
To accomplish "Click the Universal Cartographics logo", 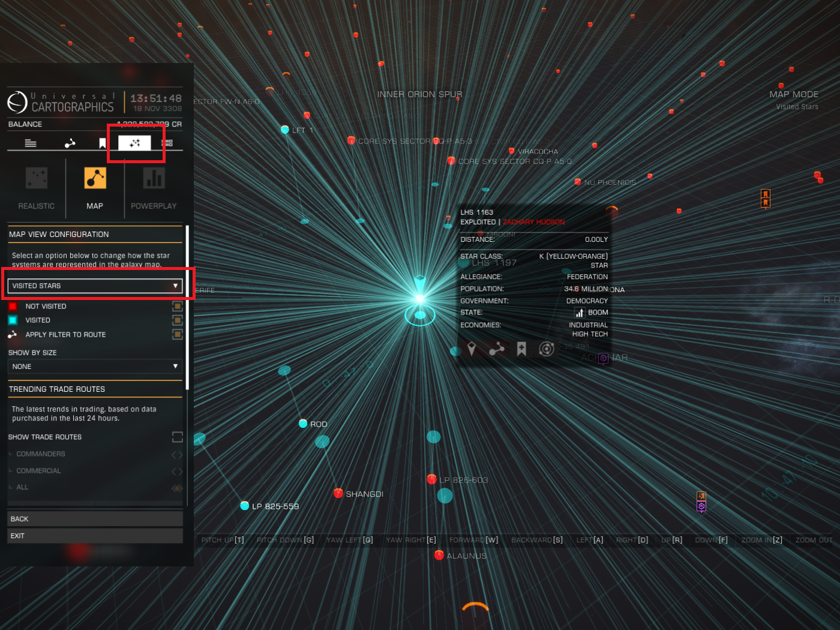I will 17,102.
